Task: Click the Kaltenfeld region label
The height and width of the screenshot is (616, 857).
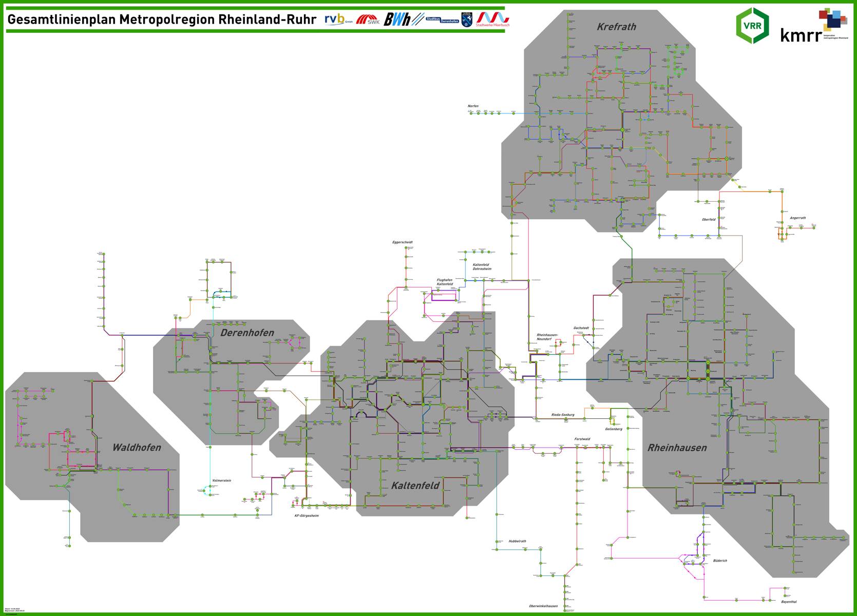Action: point(415,485)
